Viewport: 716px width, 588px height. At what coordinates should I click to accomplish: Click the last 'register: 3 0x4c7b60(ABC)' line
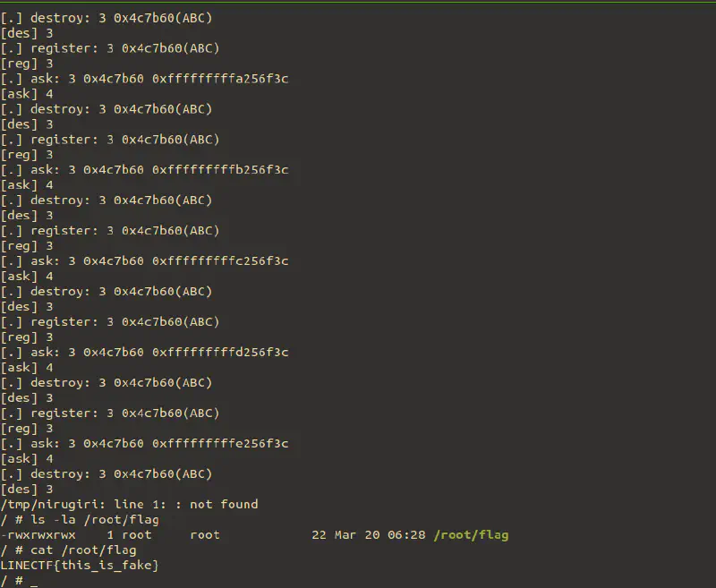coord(110,413)
